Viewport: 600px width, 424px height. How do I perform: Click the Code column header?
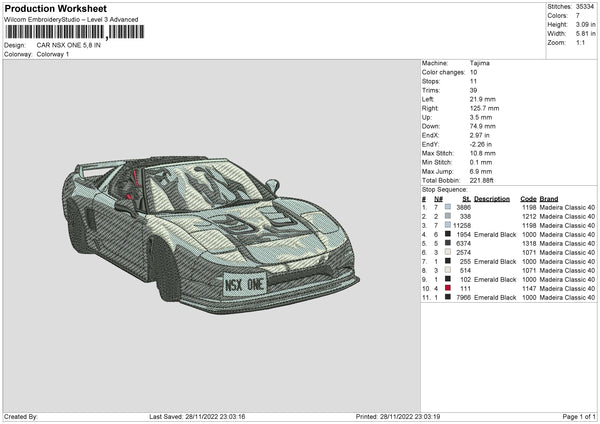(x=528, y=198)
